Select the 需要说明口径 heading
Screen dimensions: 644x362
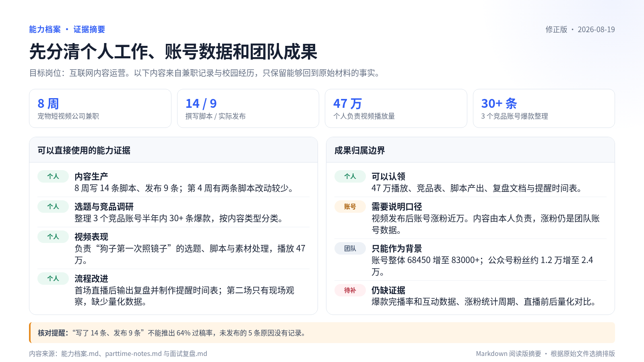(397, 207)
